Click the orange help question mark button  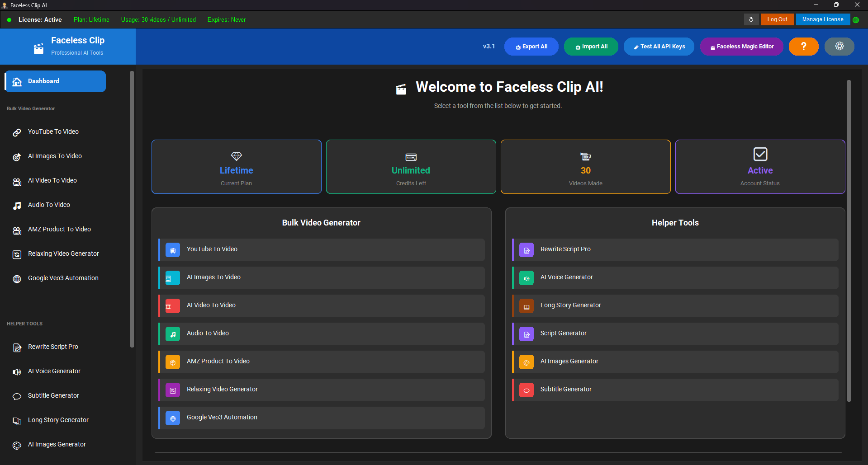pos(803,46)
